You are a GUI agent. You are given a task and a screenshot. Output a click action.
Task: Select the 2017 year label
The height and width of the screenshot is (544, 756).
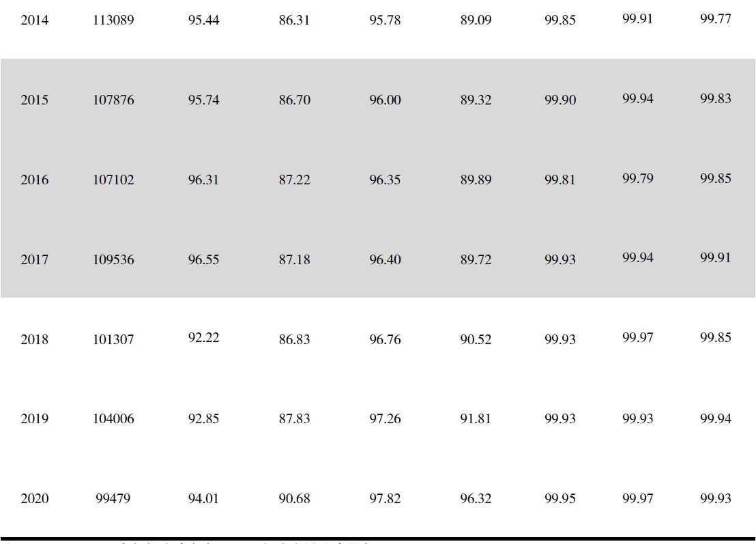tap(35, 260)
